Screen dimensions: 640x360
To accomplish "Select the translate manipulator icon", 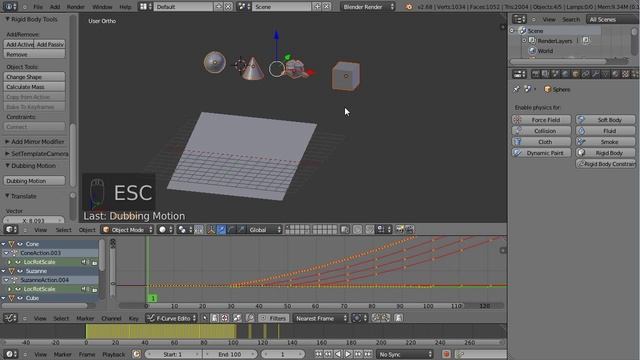I will coord(221,229).
